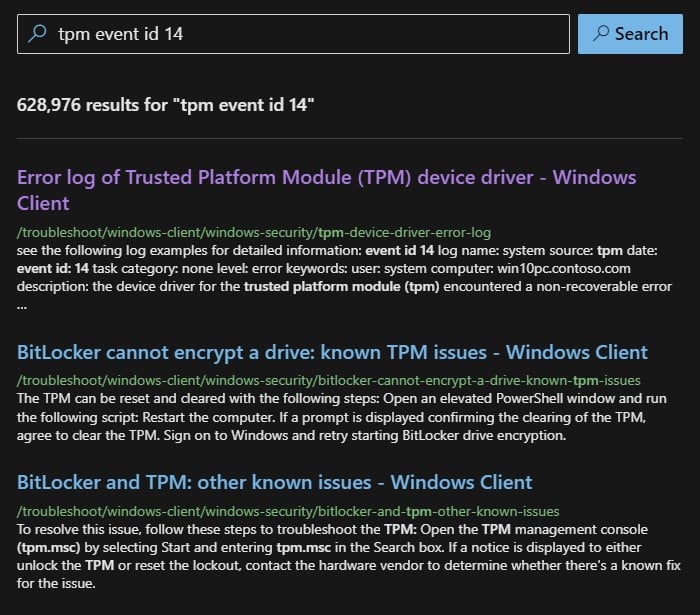Click the tpm-device-driver-error-log URL path
Image resolution: width=700 pixels, height=615 pixels.
tap(254, 233)
